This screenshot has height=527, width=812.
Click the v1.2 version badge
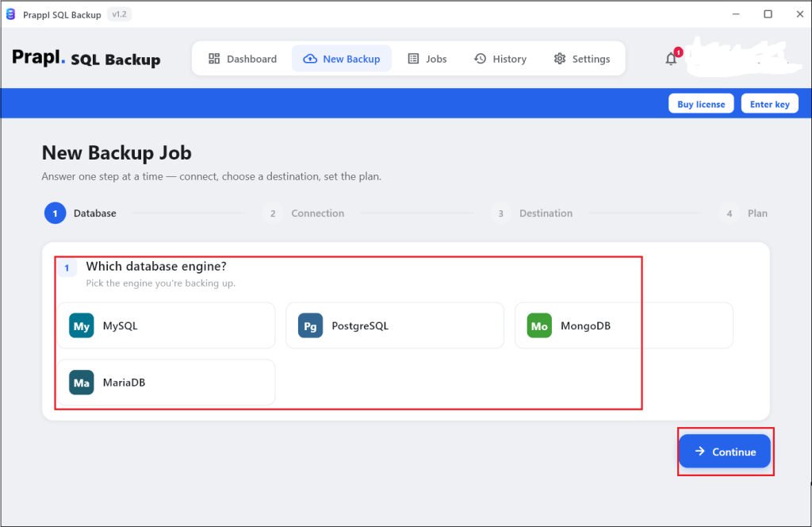(119, 14)
